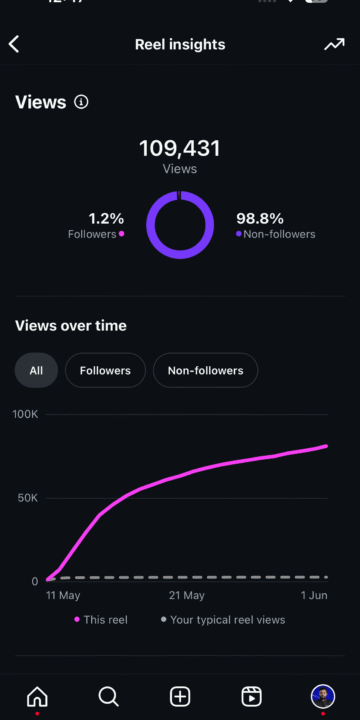Open the Reels tab icon
The width and height of the screenshot is (360, 720).
[x=252, y=697]
